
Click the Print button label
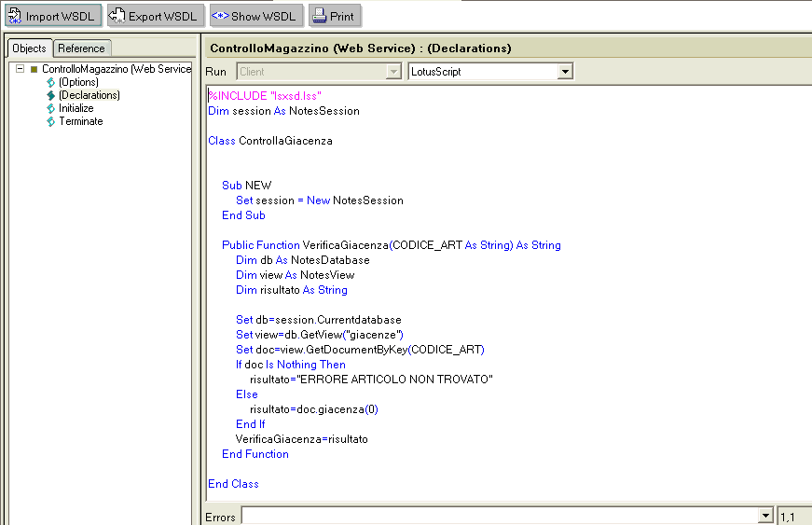pos(342,17)
